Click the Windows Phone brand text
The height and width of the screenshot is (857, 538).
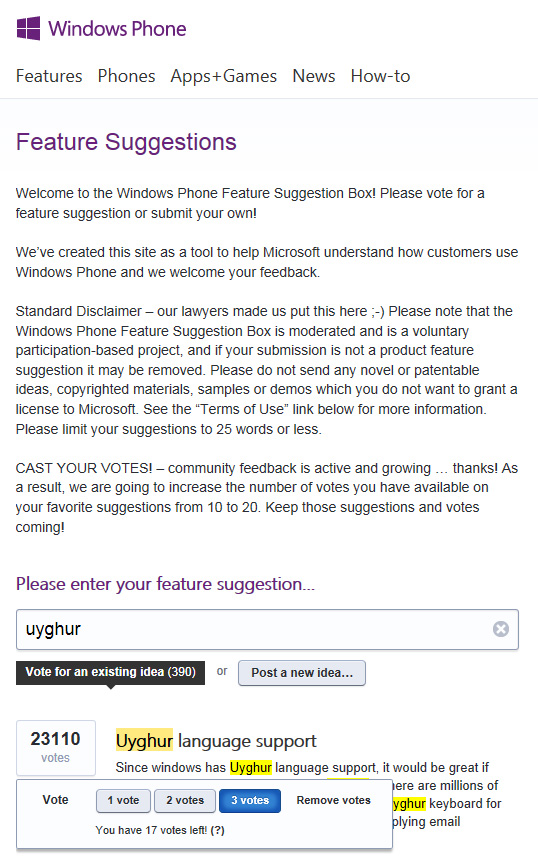pos(117,28)
